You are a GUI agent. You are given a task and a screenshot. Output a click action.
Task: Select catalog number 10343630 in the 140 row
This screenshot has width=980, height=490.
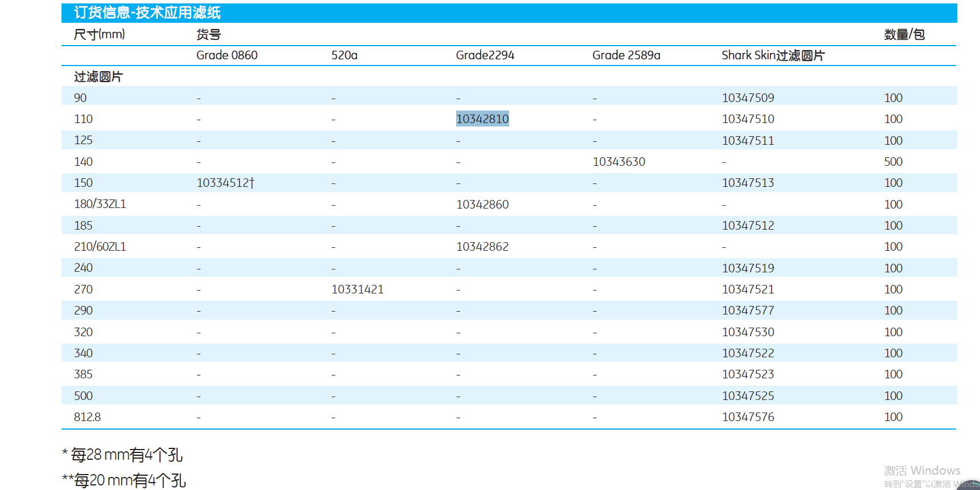click(x=619, y=162)
